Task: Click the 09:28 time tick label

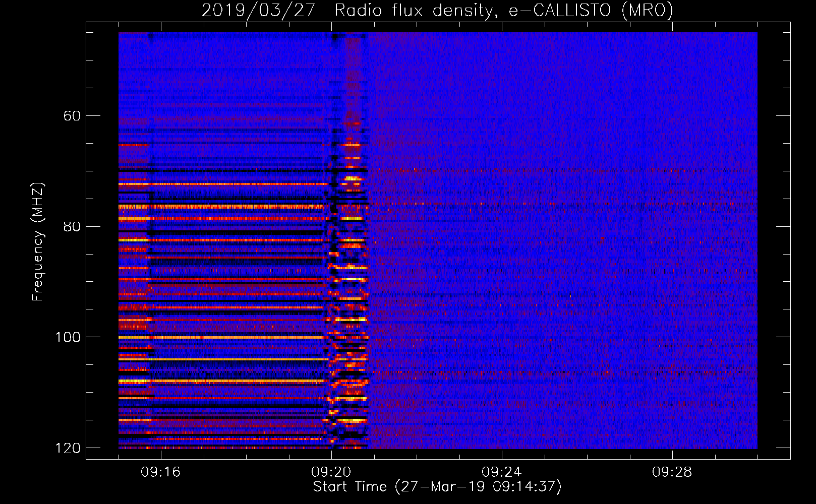Action: 672,472
